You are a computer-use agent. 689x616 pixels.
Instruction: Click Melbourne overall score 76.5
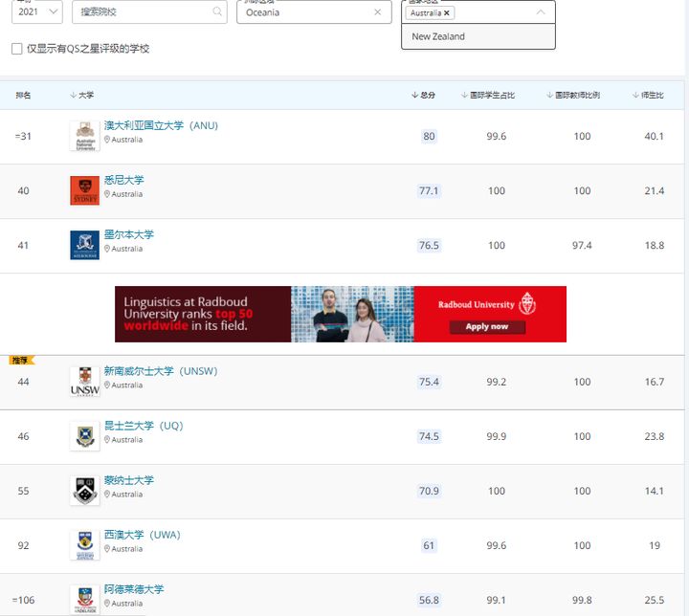click(429, 245)
